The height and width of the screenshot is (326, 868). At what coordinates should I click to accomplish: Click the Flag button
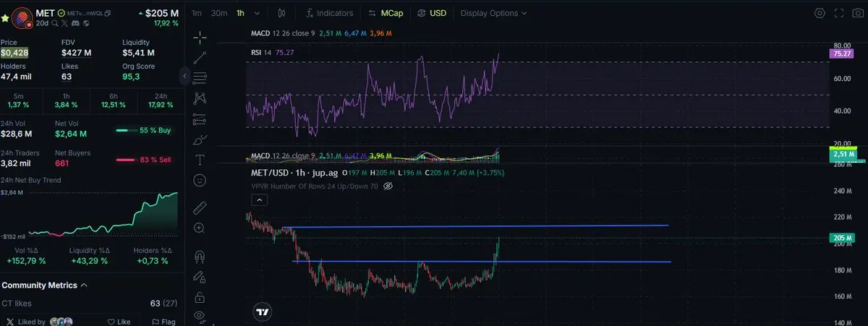(163, 322)
